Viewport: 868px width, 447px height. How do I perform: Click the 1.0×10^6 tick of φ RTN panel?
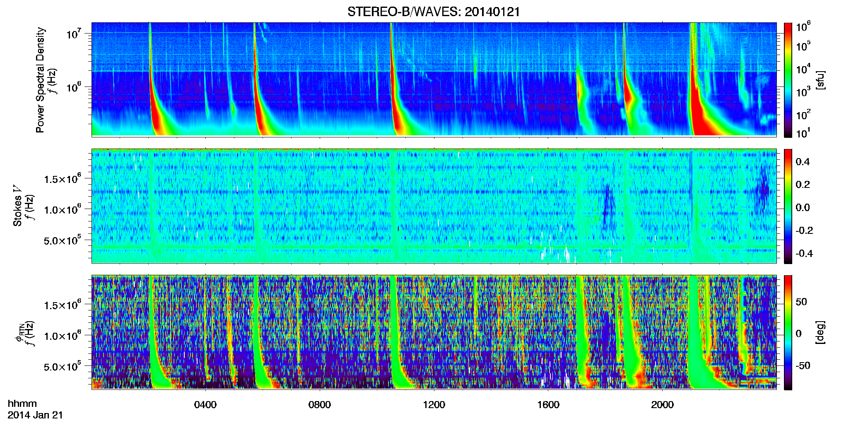pos(63,336)
